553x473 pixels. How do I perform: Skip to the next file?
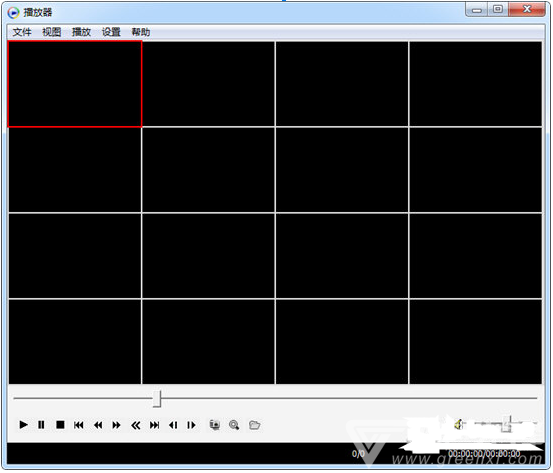point(154,425)
